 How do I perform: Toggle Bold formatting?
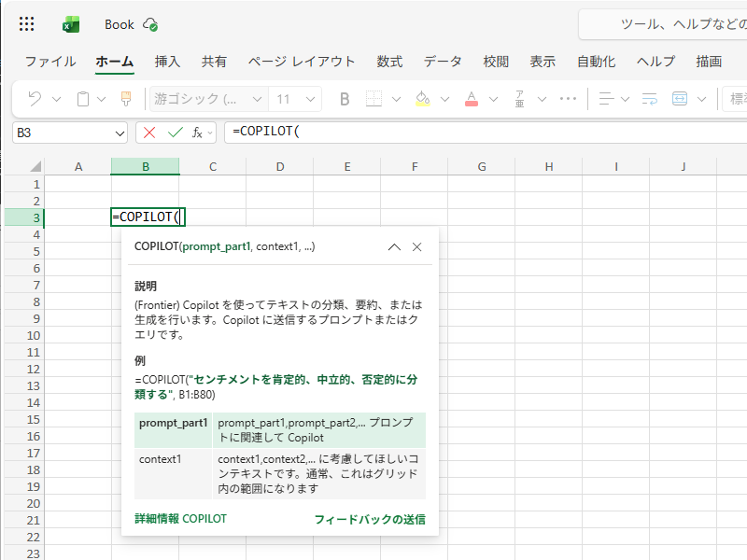tap(345, 99)
